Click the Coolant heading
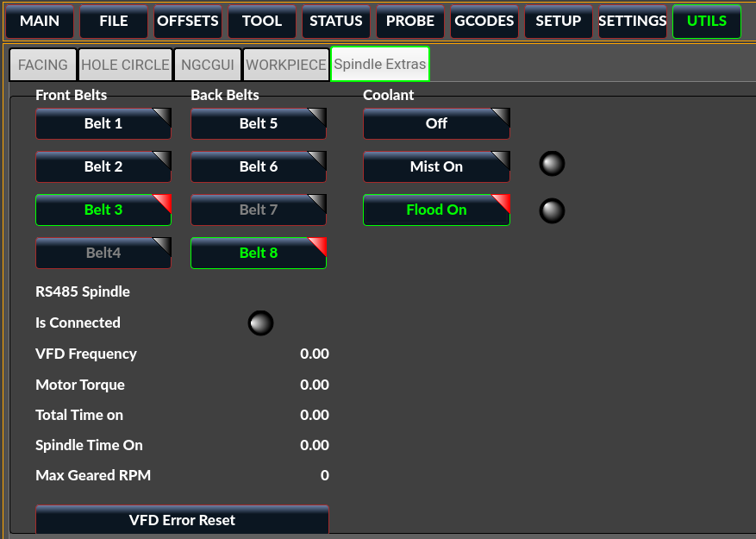The image size is (756, 539). tap(389, 95)
